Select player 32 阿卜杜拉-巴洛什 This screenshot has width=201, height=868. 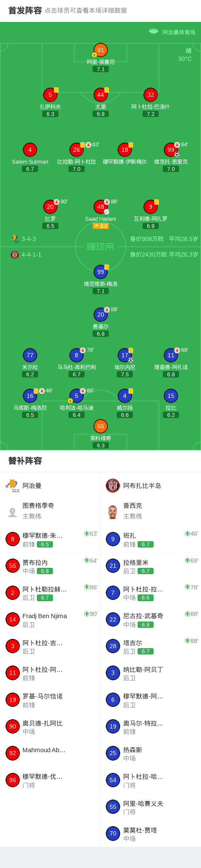(x=150, y=95)
